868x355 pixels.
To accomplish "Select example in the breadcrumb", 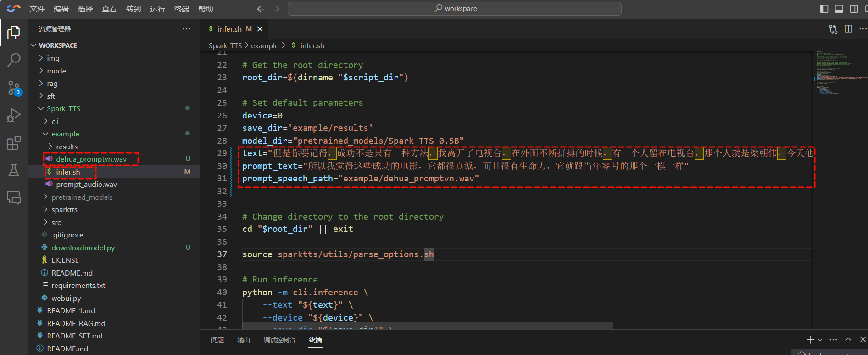I will 265,45.
